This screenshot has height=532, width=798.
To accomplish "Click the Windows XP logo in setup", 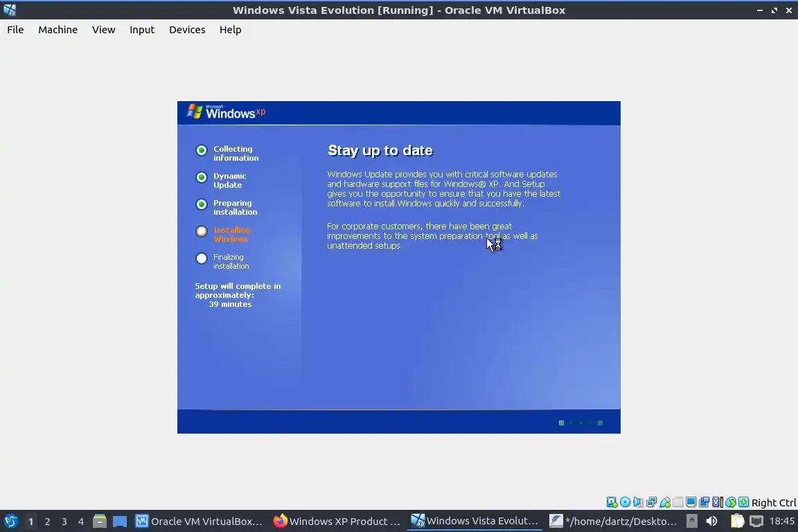I will 226,112.
